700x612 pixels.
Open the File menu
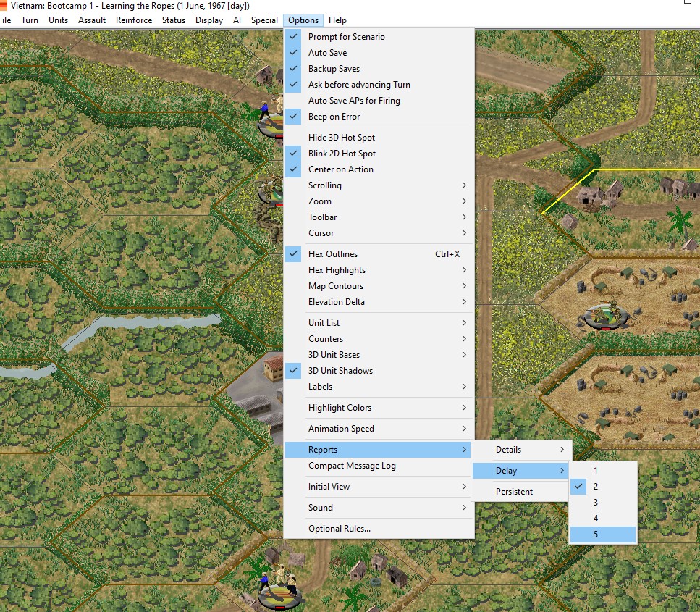6,20
